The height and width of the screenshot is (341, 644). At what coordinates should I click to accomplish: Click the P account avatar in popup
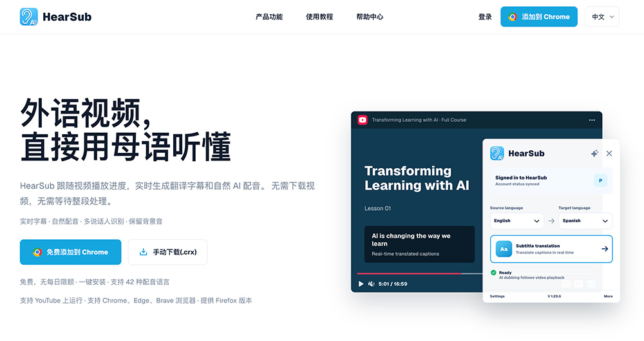pyautogui.click(x=600, y=180)
